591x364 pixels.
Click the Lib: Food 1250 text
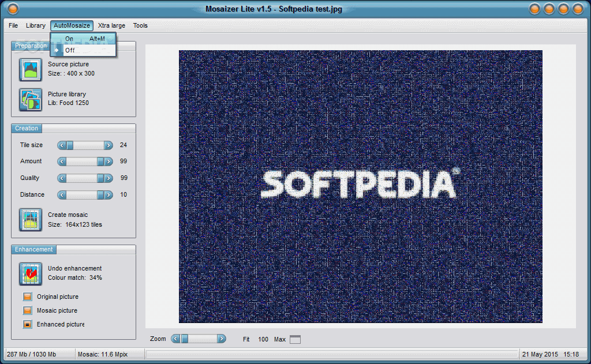tap(68, 103)
